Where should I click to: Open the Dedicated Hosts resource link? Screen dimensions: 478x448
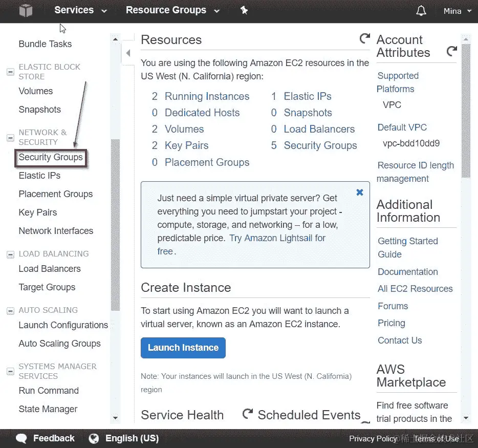click(202, 113)
